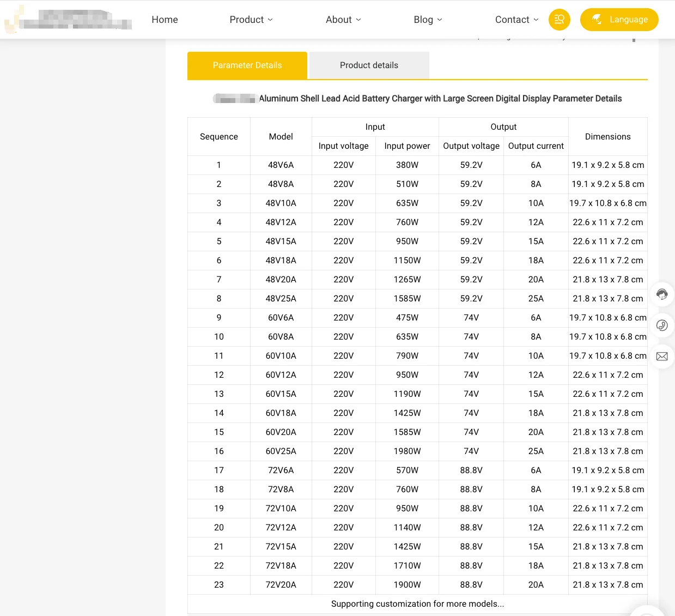Click the phone call side icon
Viewport: 675px width, 616px height.
pyautogui.click(x=662, y=325)
